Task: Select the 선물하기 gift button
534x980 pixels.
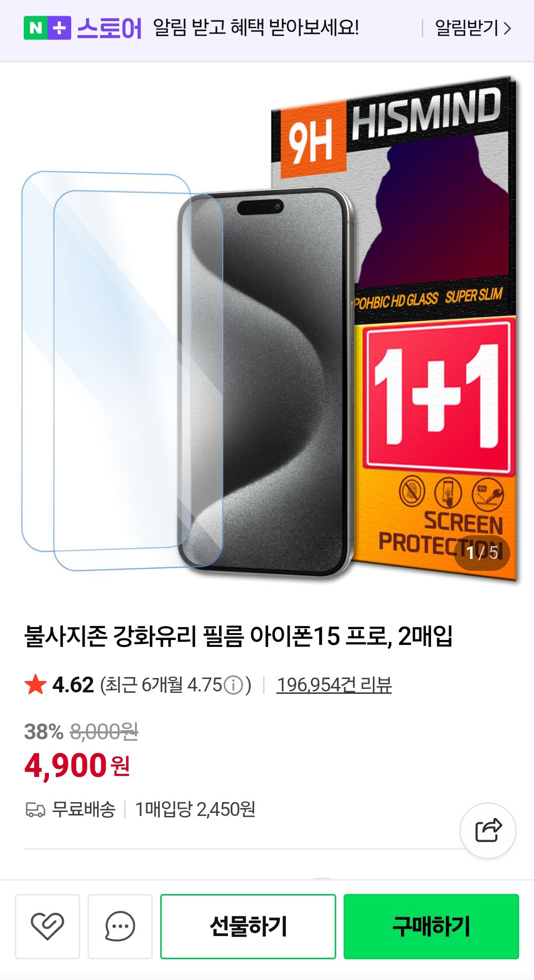Action: (x=248, y=926)
